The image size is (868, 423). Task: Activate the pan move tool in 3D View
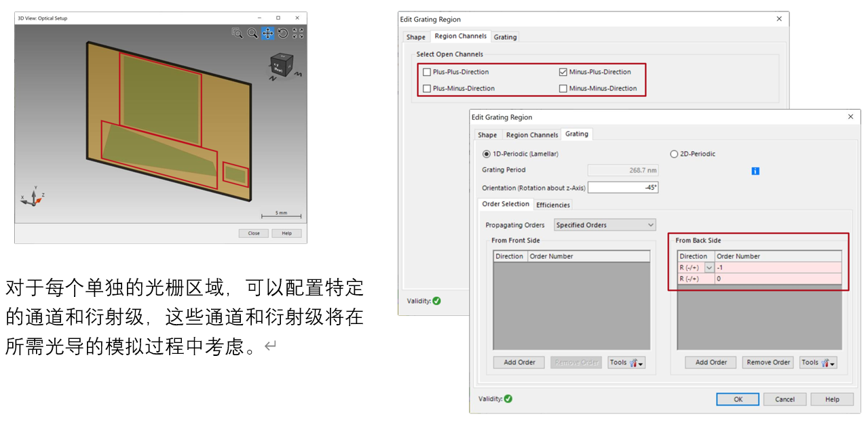(x=267, y=33)
